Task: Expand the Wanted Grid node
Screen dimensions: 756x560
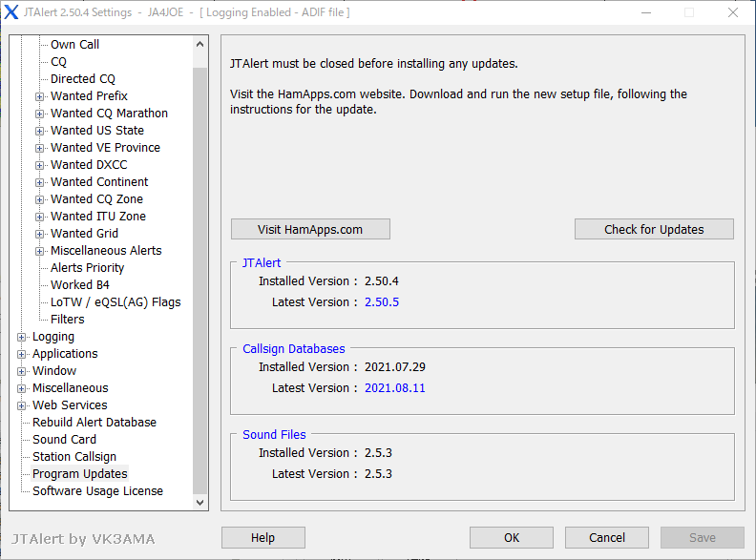Action: click(40, 235)
